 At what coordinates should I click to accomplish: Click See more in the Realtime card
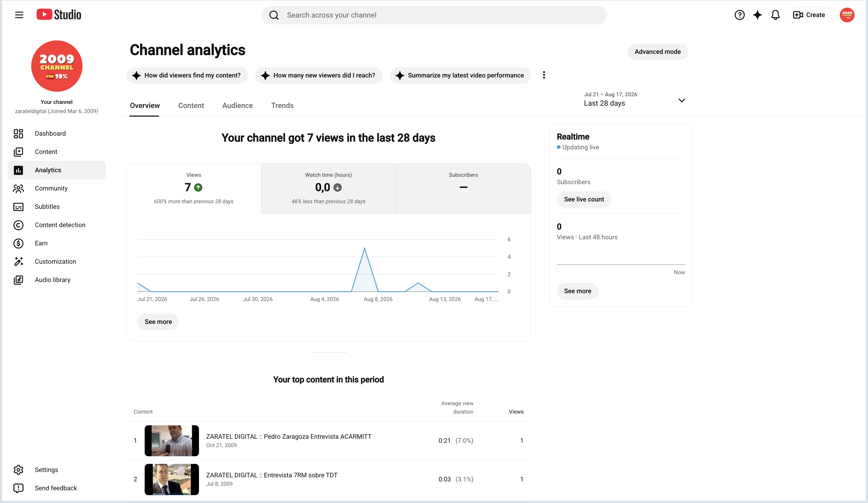tap(577, 291)
